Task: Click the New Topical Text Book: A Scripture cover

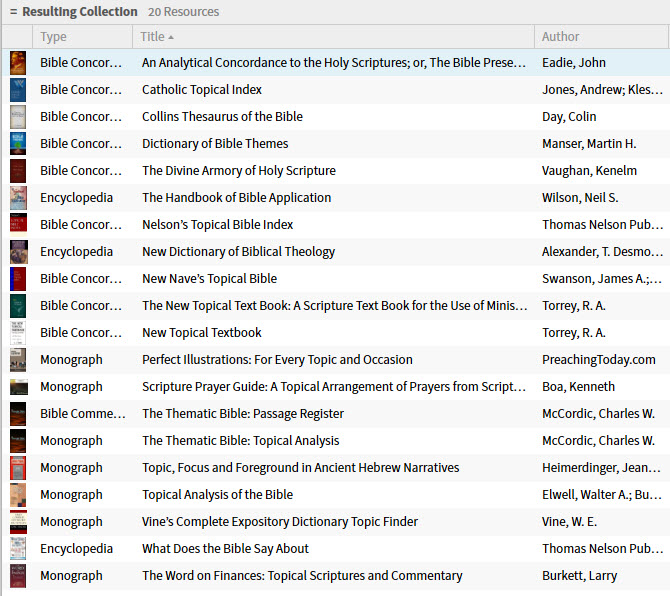Action: click(18, 305)
